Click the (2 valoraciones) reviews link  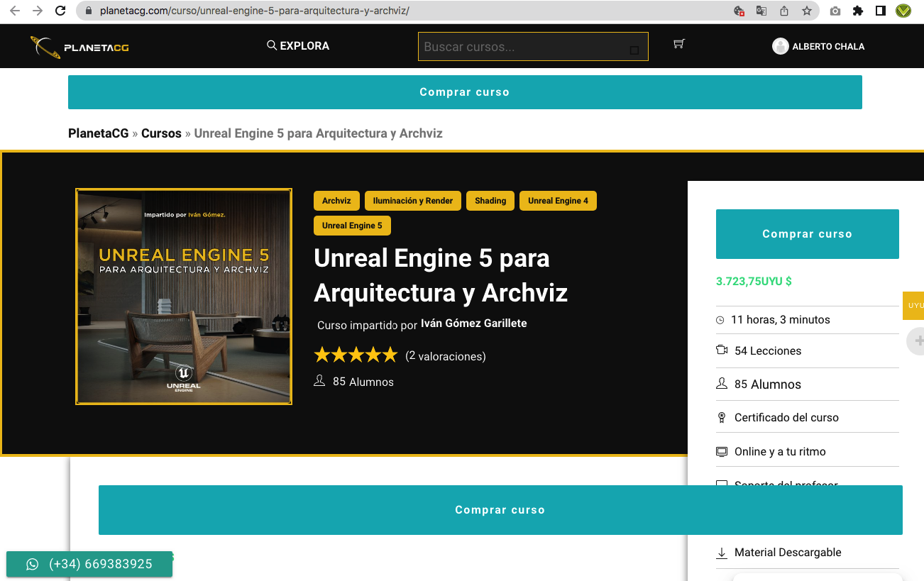pos(446,356)
